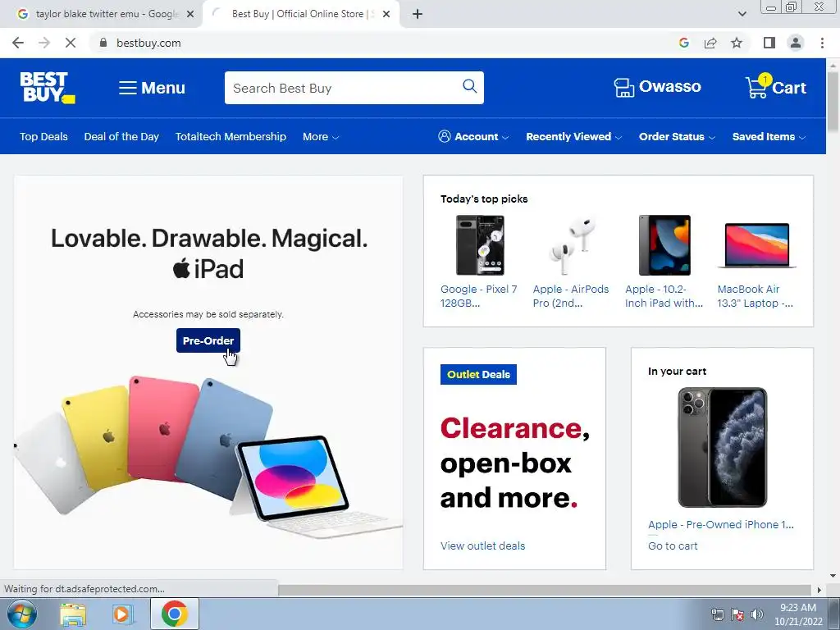Viewport: 840px width, 630px height.
Task: Open the Owasso store locator
Action: pos(657,87)
